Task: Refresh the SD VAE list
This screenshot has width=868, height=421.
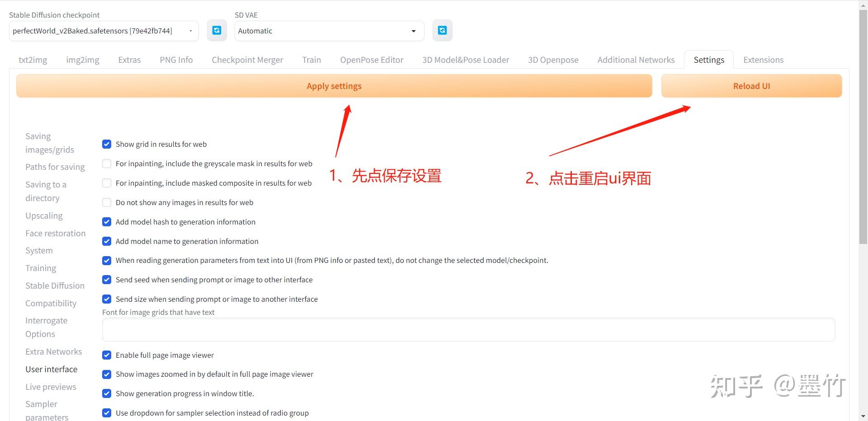Action: 442,31
